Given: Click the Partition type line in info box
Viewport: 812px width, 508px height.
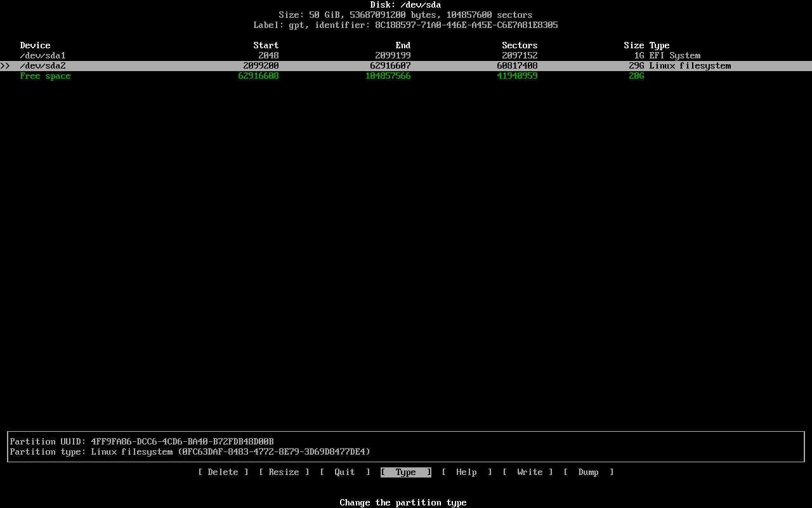Looking at the screenshot, I should click(x=190, y=451).
